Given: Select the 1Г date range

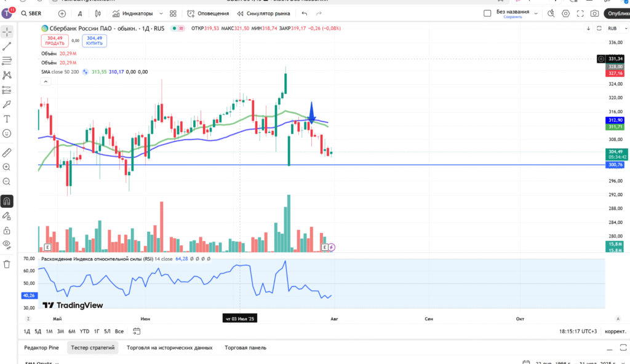Looking at the screenshot, I should point(97,331).
